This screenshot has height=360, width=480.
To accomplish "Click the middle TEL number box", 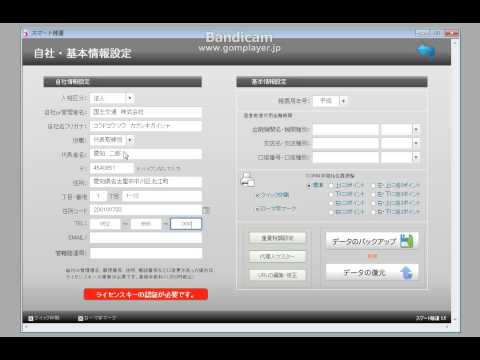I will pyautogui.click(x=146, y=224).
